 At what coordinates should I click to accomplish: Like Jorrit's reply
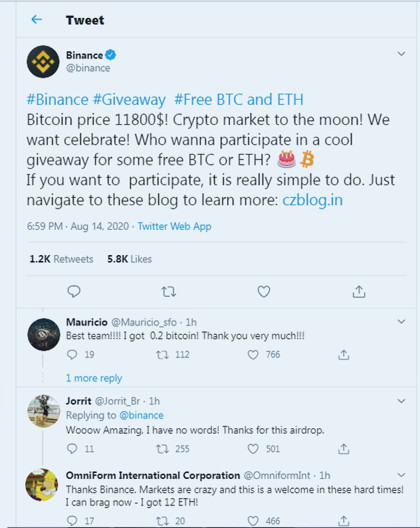[x=253, y=449]
